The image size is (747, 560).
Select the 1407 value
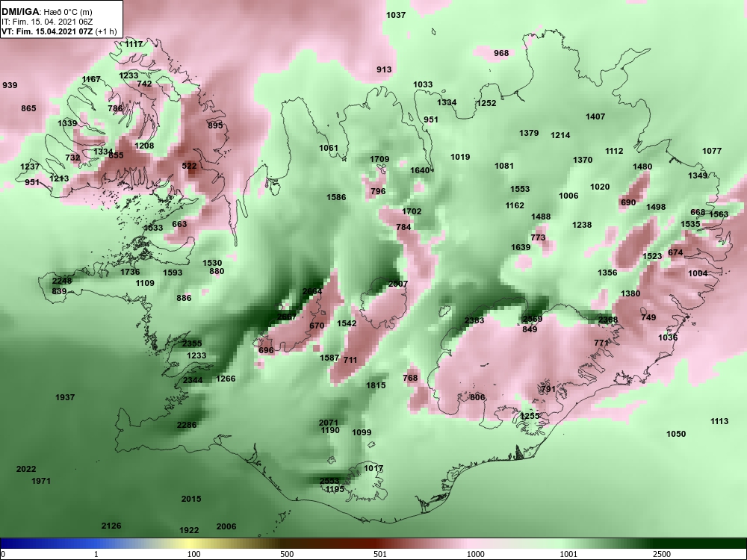(x=595, y=116)
